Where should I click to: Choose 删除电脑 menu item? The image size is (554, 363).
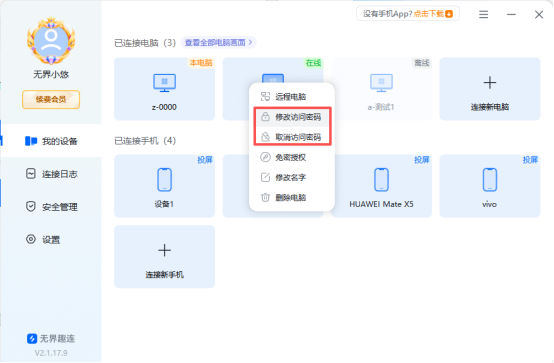click(292, 197)
